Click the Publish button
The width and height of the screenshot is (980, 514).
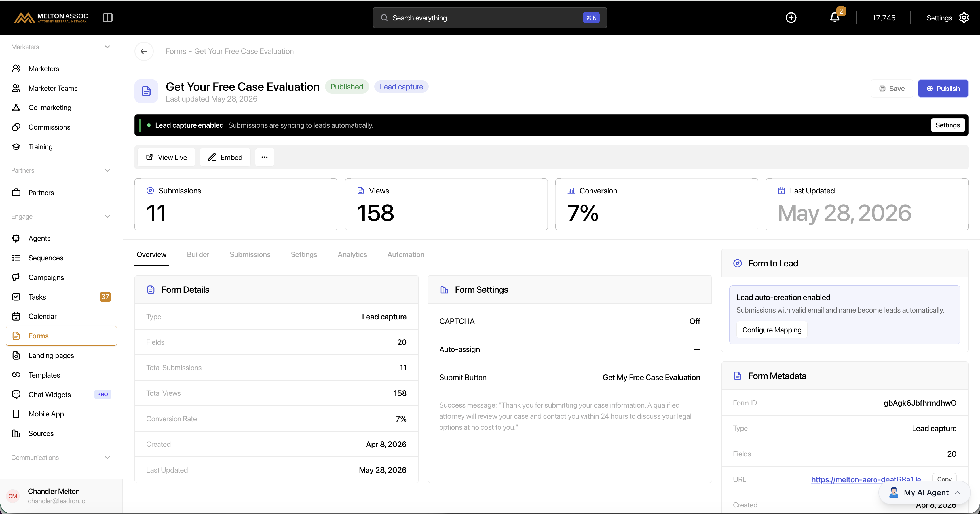[x=943, y=88]
